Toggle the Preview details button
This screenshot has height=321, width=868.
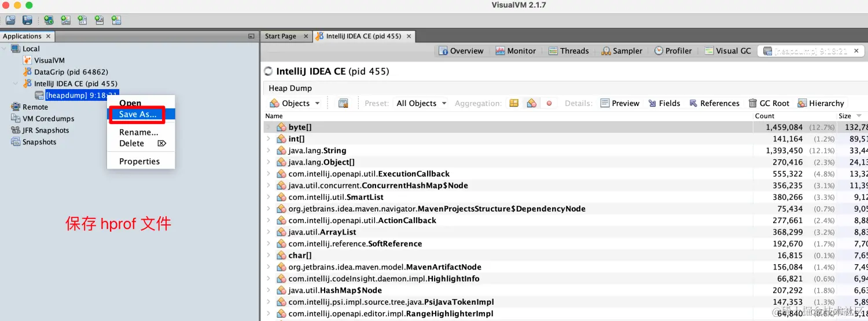pyautogui.click(x=620, y=103)
